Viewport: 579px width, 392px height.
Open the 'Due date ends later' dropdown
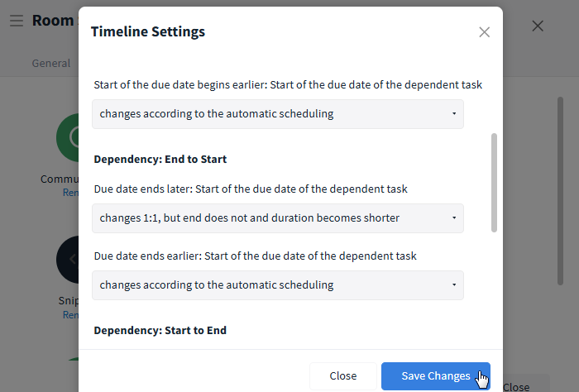coord(278,218)
